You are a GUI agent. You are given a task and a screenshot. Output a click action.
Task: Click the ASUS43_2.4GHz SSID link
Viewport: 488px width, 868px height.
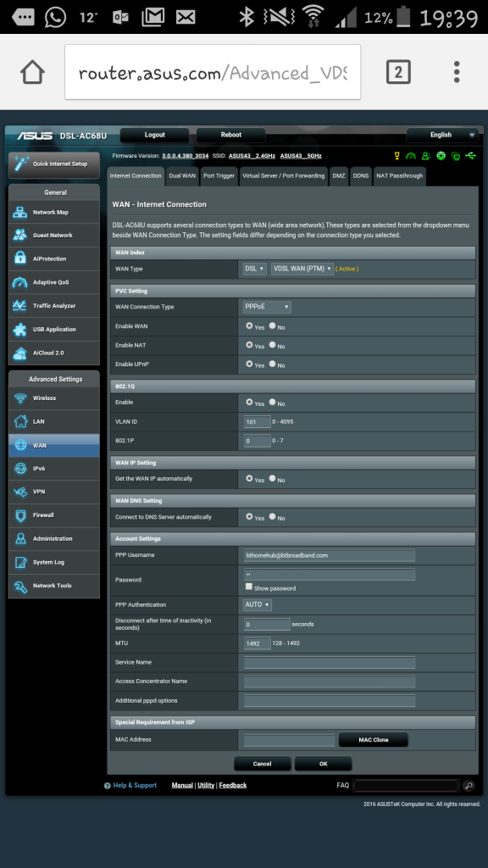point(252,156)
